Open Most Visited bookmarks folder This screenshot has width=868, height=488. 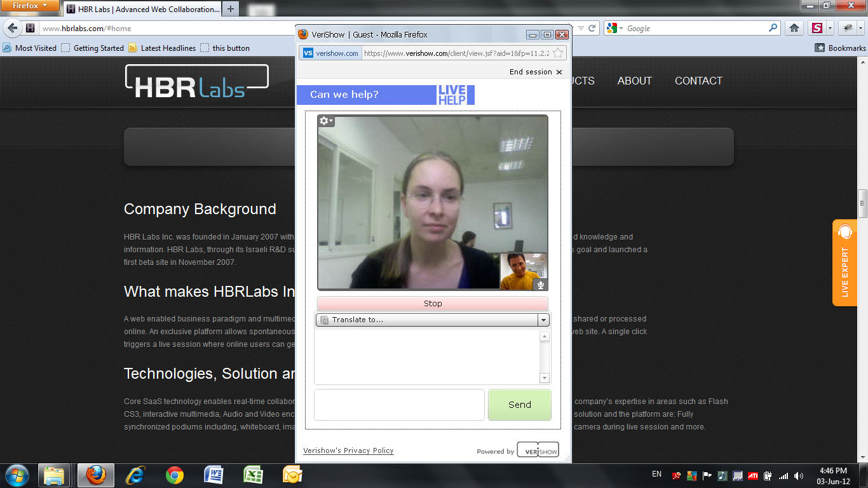point(30,48)
